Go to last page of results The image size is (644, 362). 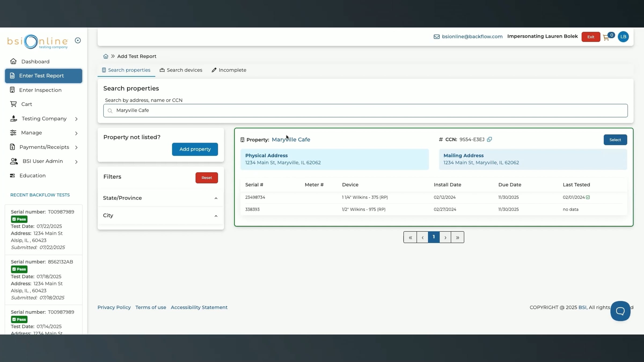(457, 237)
